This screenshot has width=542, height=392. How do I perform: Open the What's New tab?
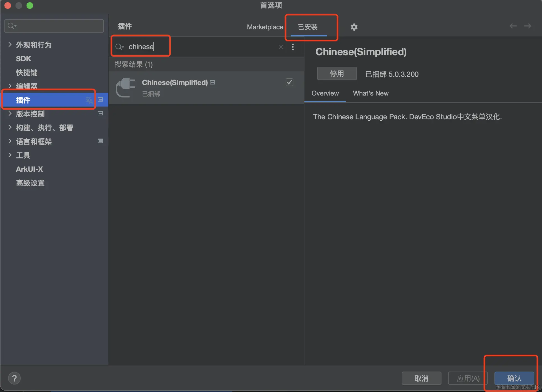pos(370,93)
